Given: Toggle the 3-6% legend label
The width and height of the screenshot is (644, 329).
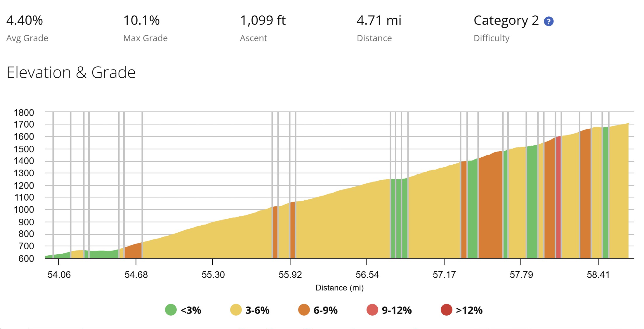Looking at the screenshot, I should click(257, 310).
